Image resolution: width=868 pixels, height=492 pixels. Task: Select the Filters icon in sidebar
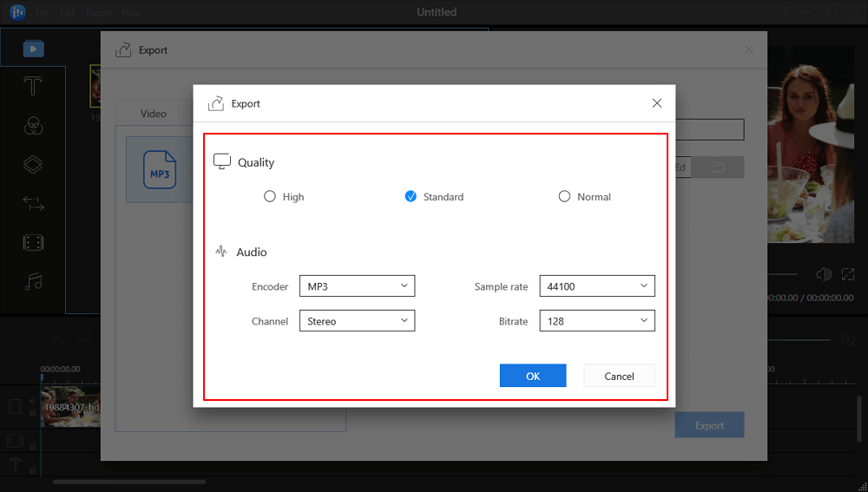(x=33, y=125)
